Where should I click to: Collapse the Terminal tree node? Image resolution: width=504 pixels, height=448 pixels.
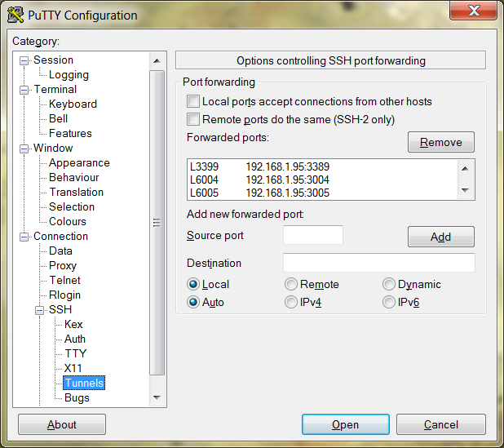click(24, 90)
